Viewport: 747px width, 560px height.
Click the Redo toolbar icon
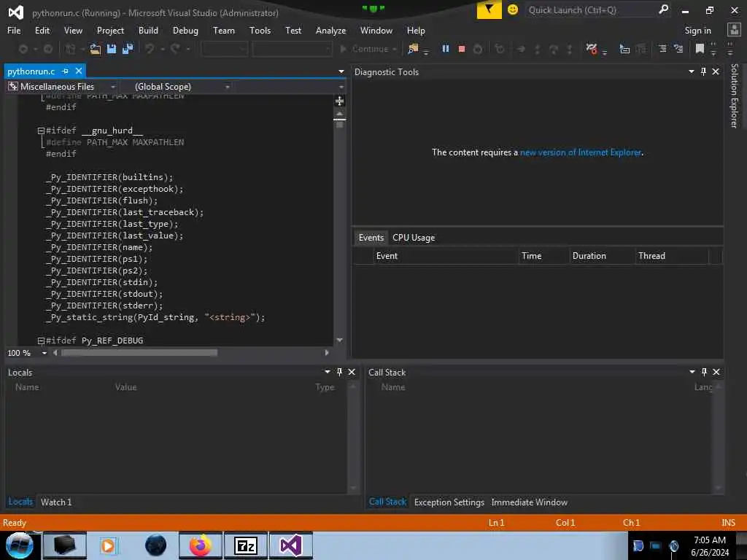coord(175,49)
